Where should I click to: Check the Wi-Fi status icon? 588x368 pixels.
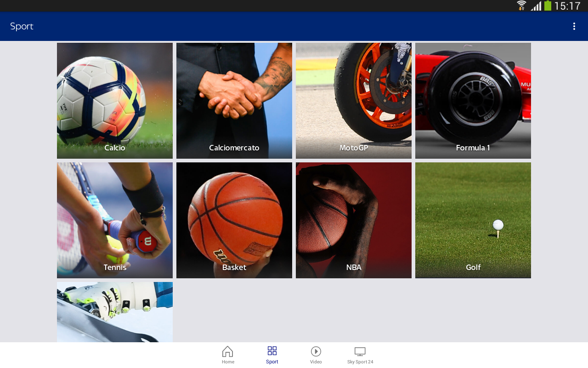pos(521,6)
